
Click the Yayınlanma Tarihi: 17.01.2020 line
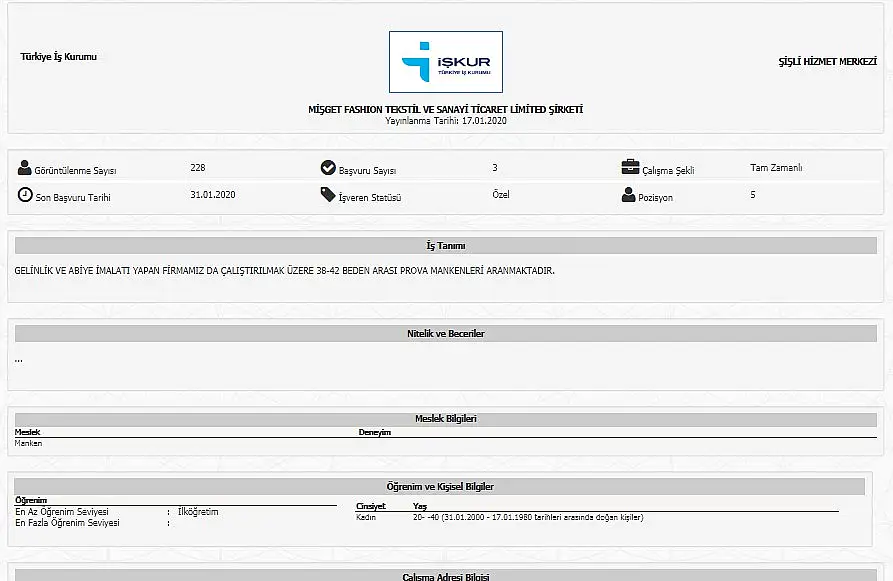[445, 121]
